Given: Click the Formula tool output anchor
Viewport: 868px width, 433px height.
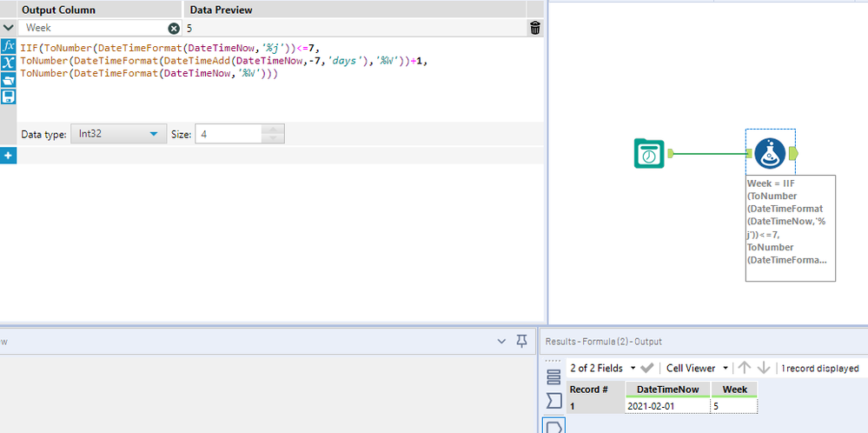Looking at the screenshot, I should tap(793, 153).
